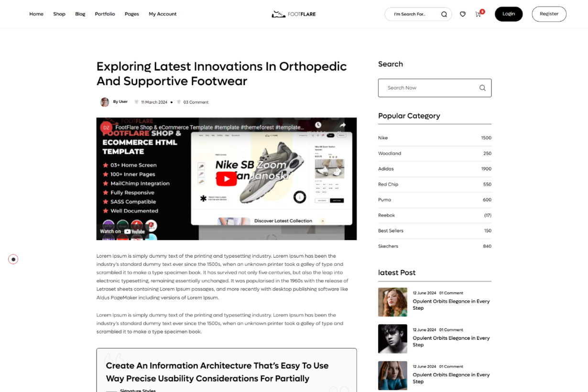This screenshot has width=588, height=392.
Task: Click the 1500 count beside Nike
Action: click(486, 138)
